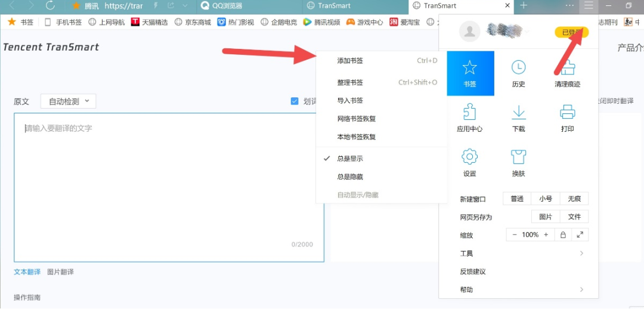Switch to the 图片翻译 tab
The width and height of the screenshot is (644, 309).
pyautogui.click(x=60, y=271)
